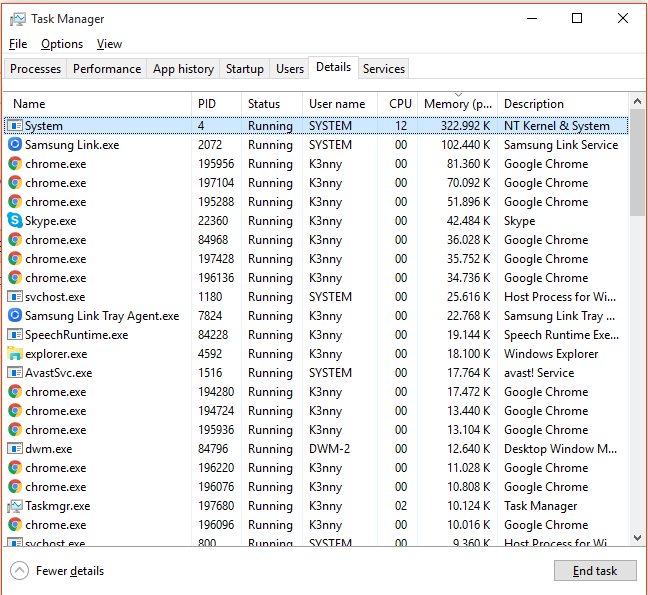Click chrome.exe icon for PID 194280
Viewport: 648px width, 595px height.
click(x=15, y=392)
